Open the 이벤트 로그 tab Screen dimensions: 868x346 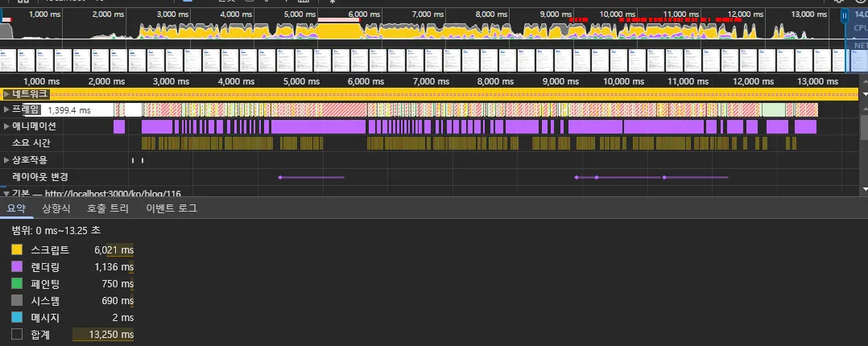[x=171, y=208]
